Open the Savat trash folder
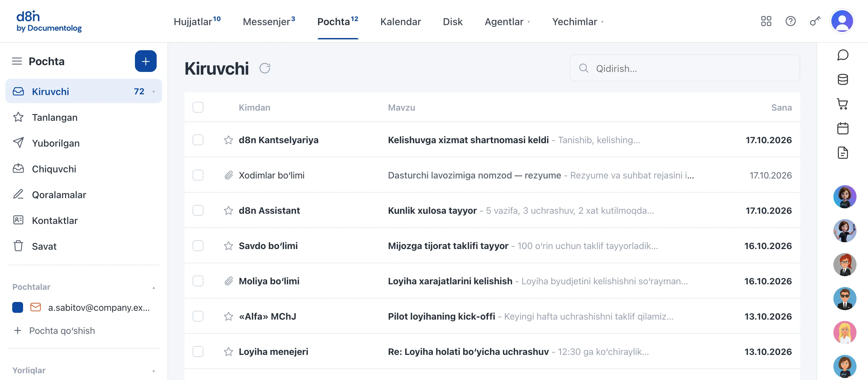The width and height of the screenshot is (868, 380). (84, 246)
